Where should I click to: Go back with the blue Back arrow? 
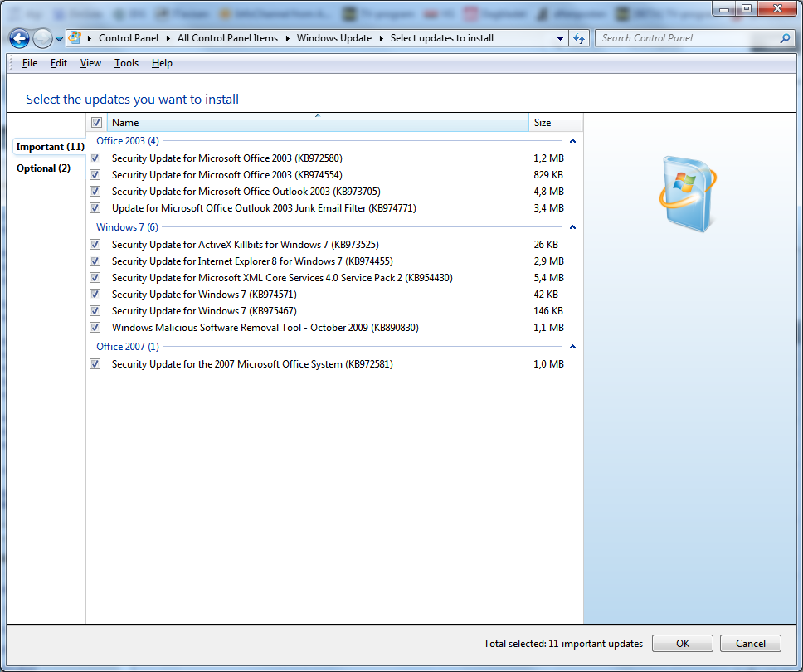tap(19, 38)
